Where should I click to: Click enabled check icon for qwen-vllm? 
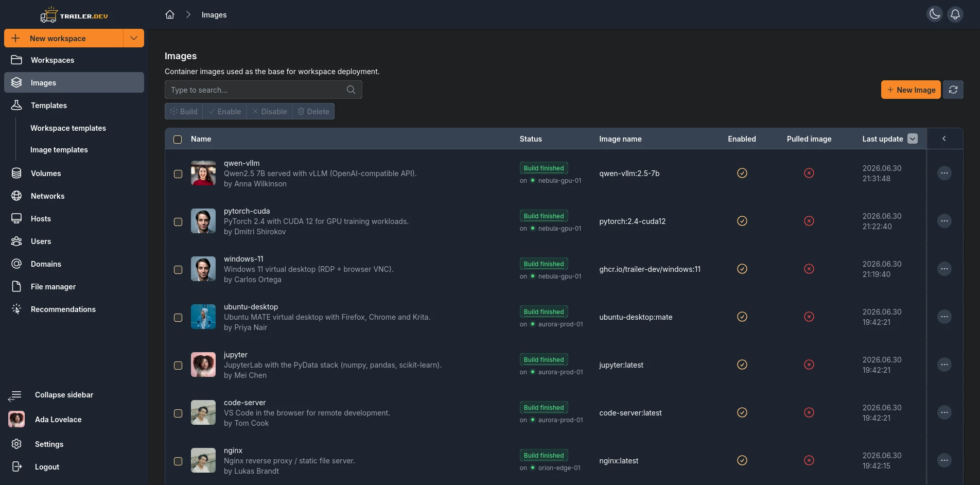(x=742, y=173)
